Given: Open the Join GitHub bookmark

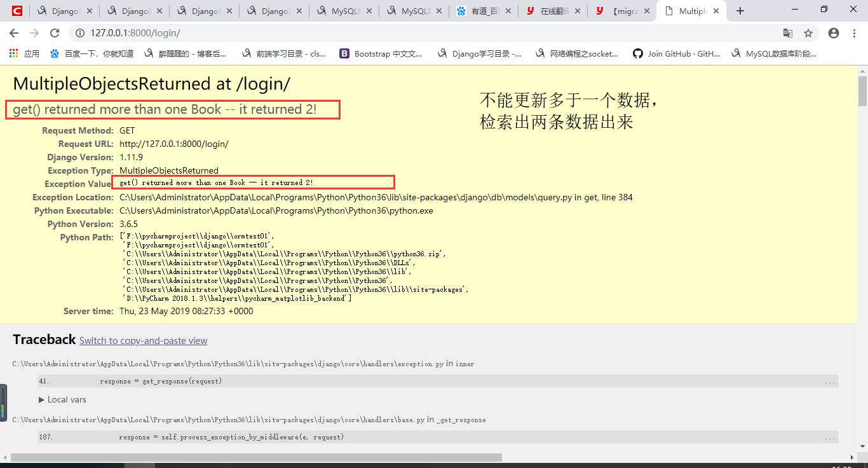Looking at the screenshot, I should tap(677, 54).
